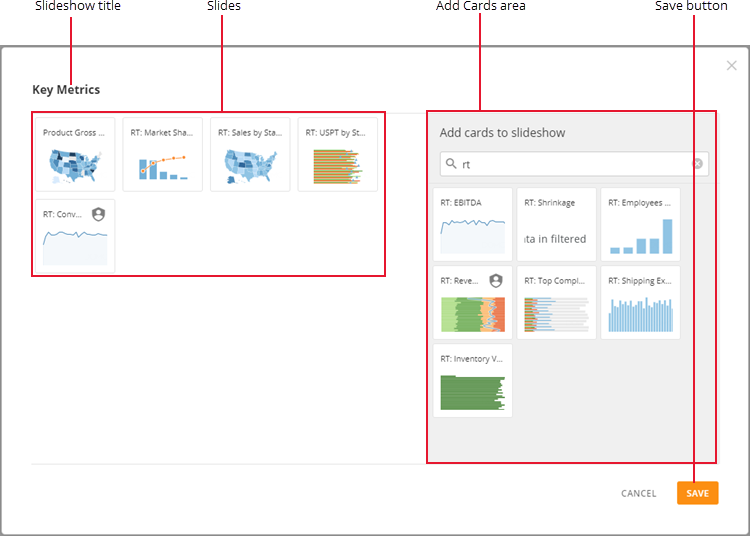Click the card search field containing 'rt'
This screenshot has height=536, width=750.
(574, 164)
